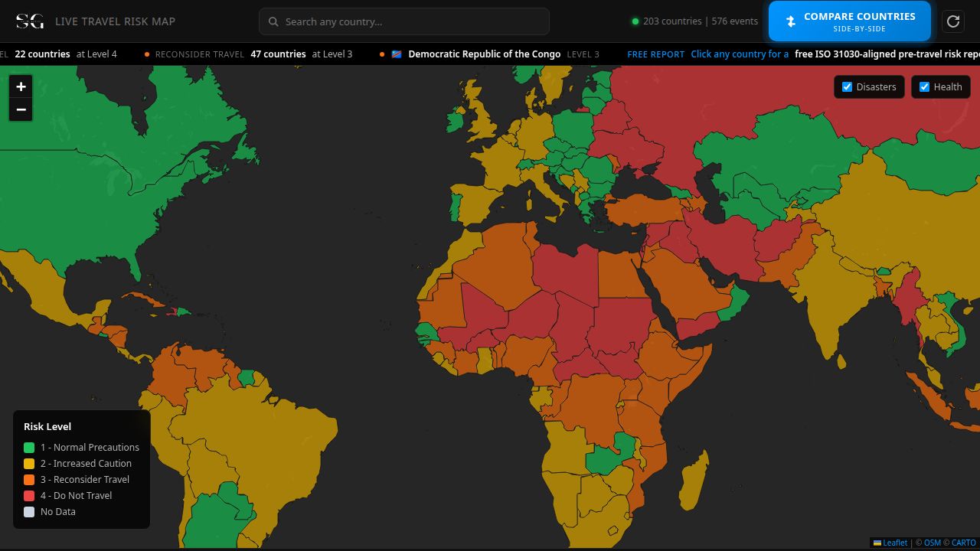The height and width of the screenshot is (551, 980).
Task: Toggle the Disasters checkbox
Action: point(847,86)
